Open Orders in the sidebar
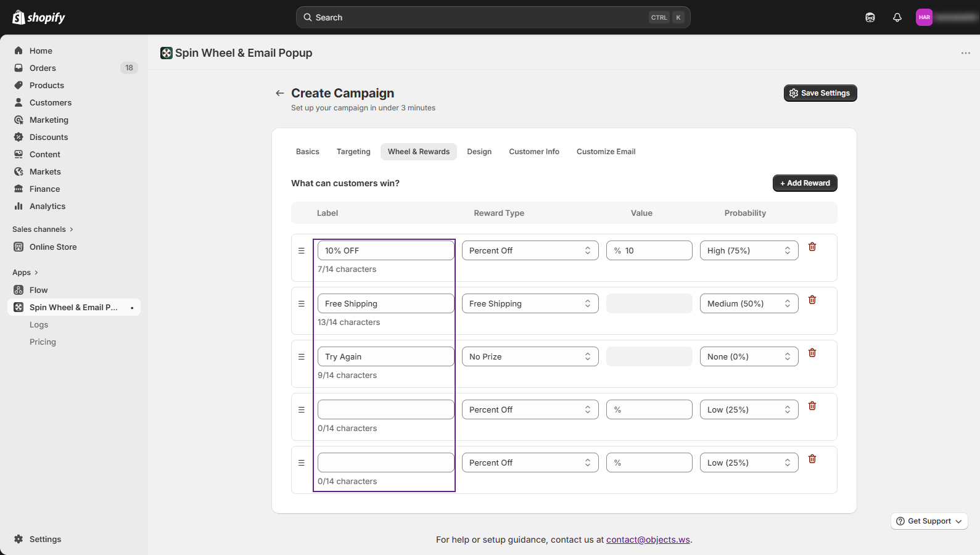 (74, 68)
